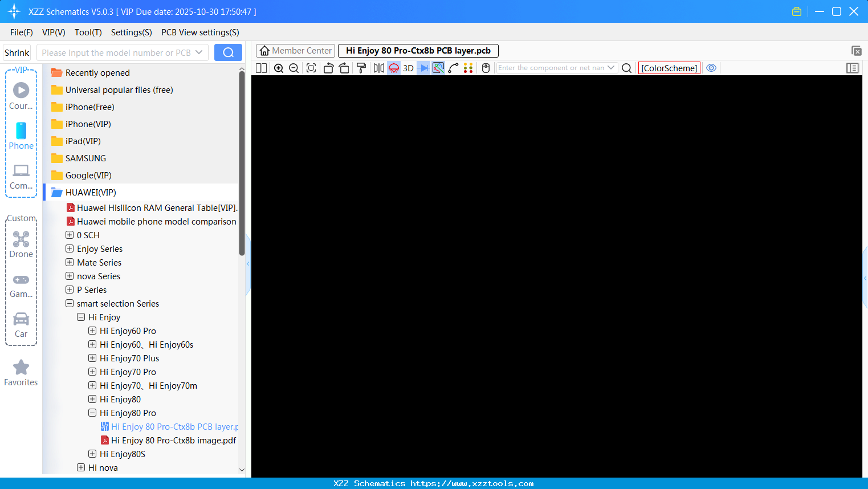Open the model number dropdown arrow
The width and height of the screenshot is (868, 489).
coord(199,52)
